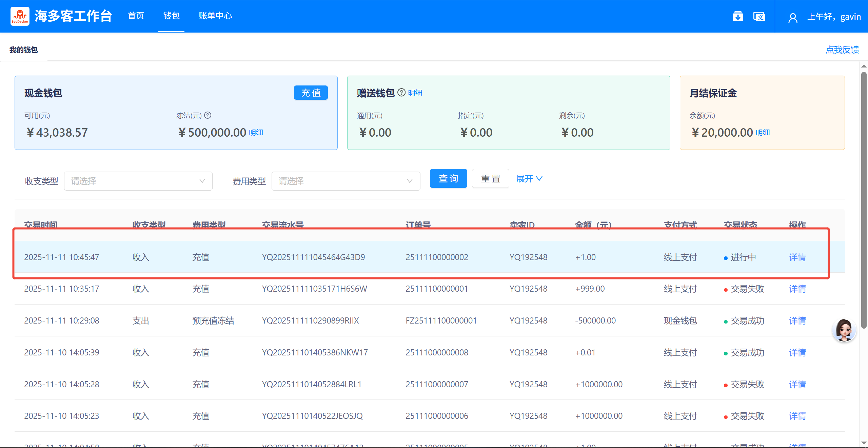Click help icon next to 冻结(元)

pos(208,115)
